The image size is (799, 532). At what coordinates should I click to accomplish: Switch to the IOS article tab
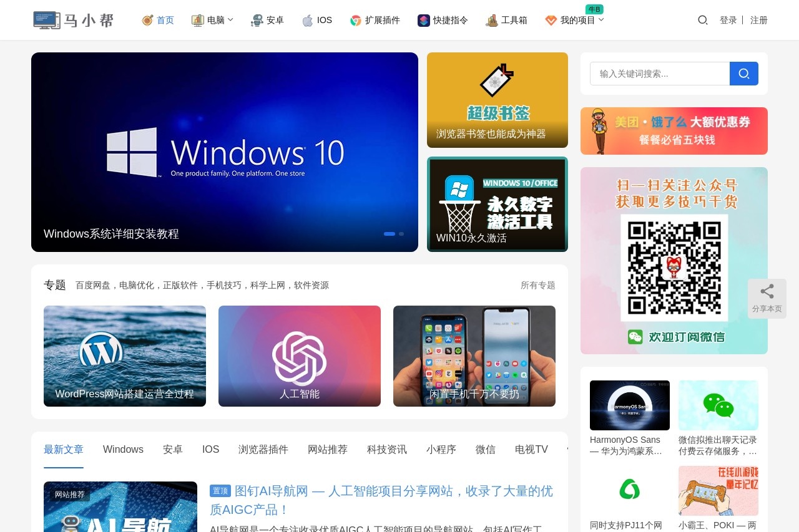click(x=211, y=449)
